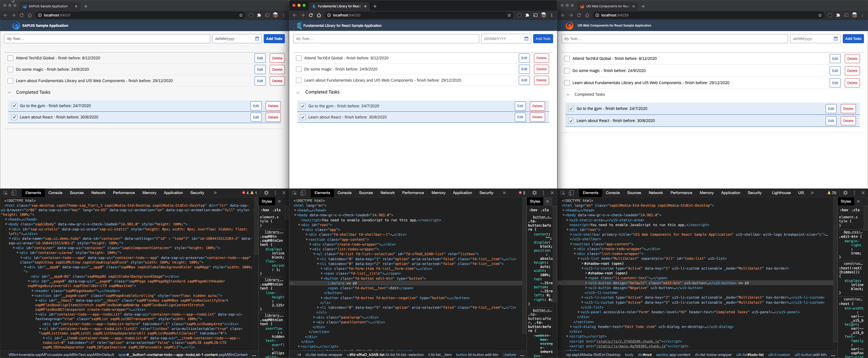Viewport: 868px width, 358px height.
Task: Click calendar icon in SAPUI5 app date field
Action: pos(257,39)
